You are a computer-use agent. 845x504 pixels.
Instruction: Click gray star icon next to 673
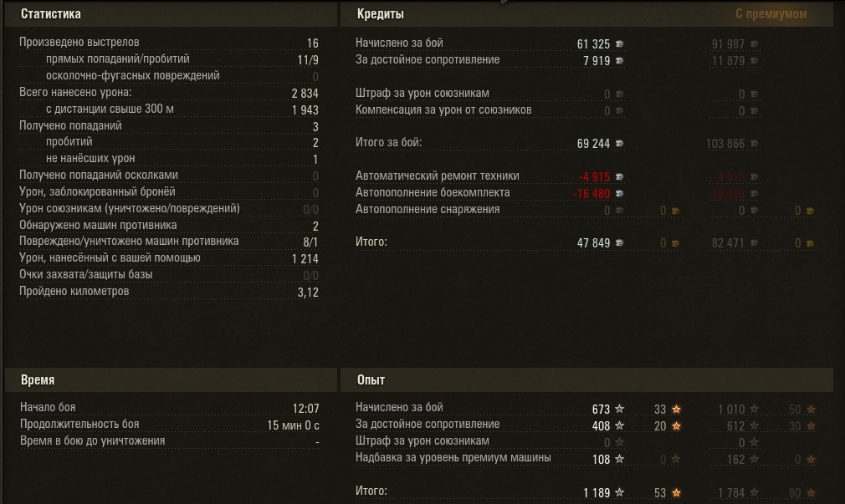619,410
